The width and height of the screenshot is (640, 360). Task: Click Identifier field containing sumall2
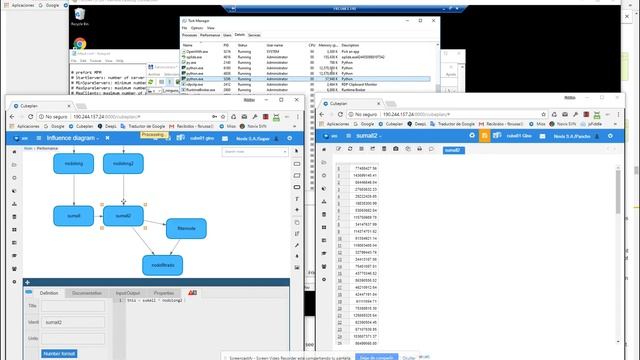pyautogui.click(x=73, y=322)
